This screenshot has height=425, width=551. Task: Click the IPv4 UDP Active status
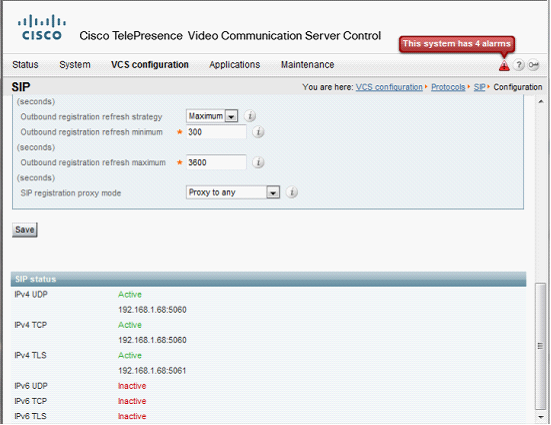click(130, 295)
